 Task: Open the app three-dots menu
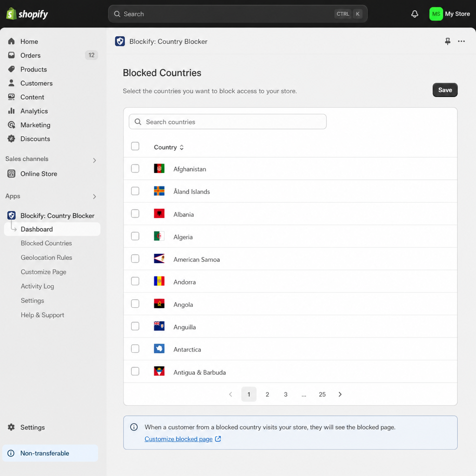tap(461, 41)
